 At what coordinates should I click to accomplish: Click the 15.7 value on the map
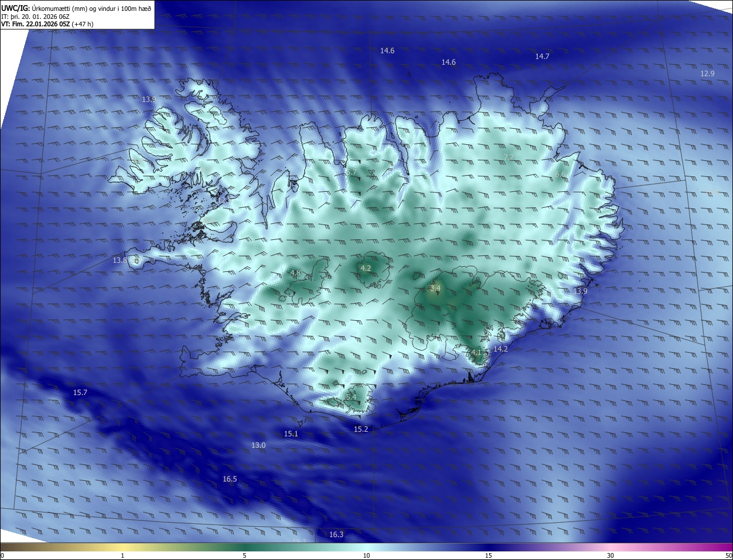(80, 392)
